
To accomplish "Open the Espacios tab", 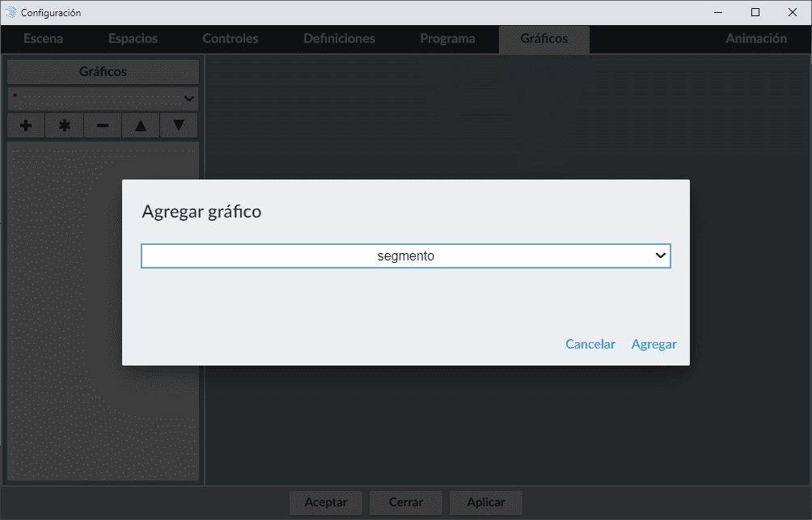I will [133, 39].
